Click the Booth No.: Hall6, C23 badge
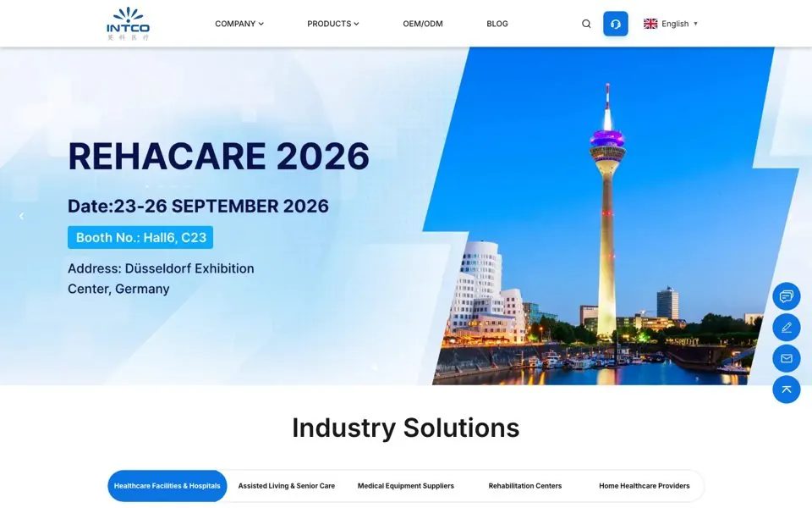This screenshot has height=508, width=812. (x=140, y=237)
